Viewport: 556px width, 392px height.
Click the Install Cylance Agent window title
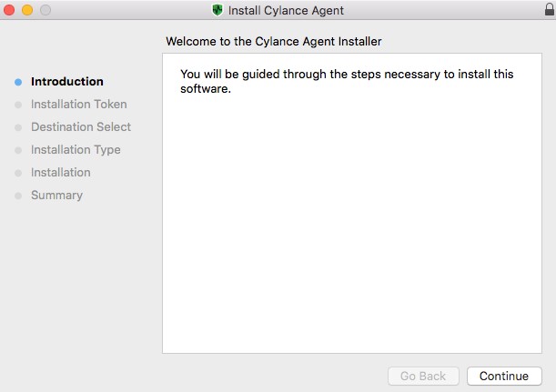point(286,10)
